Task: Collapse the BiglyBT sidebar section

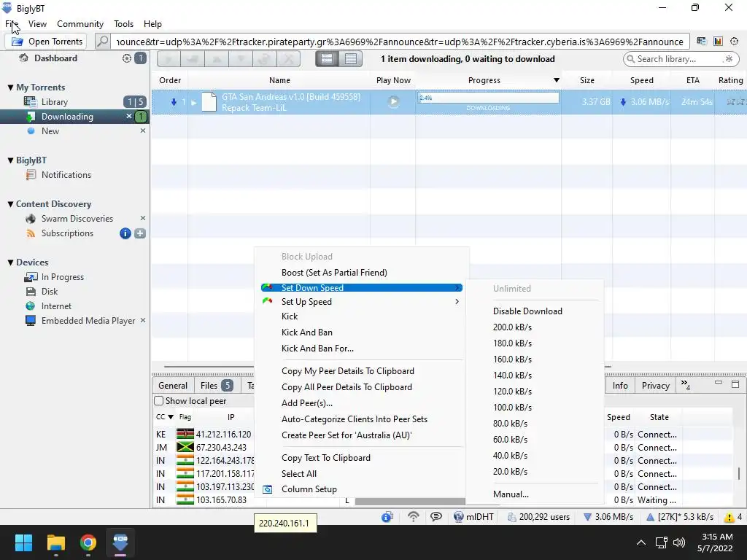Action: tap(10, 160)
